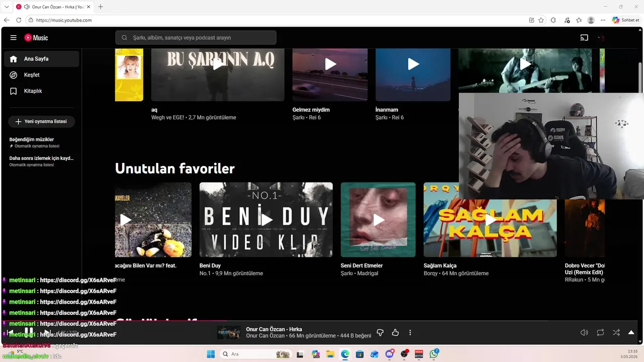Like the song Hırka
The height and width of the screenshot is (362, 644).
(395, 332)
